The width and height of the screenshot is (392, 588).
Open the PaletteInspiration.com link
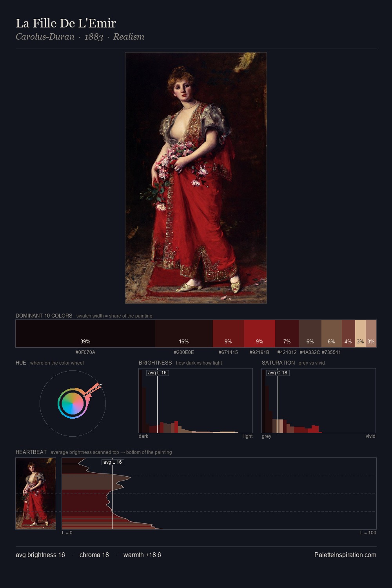click(x=345, y=555)
